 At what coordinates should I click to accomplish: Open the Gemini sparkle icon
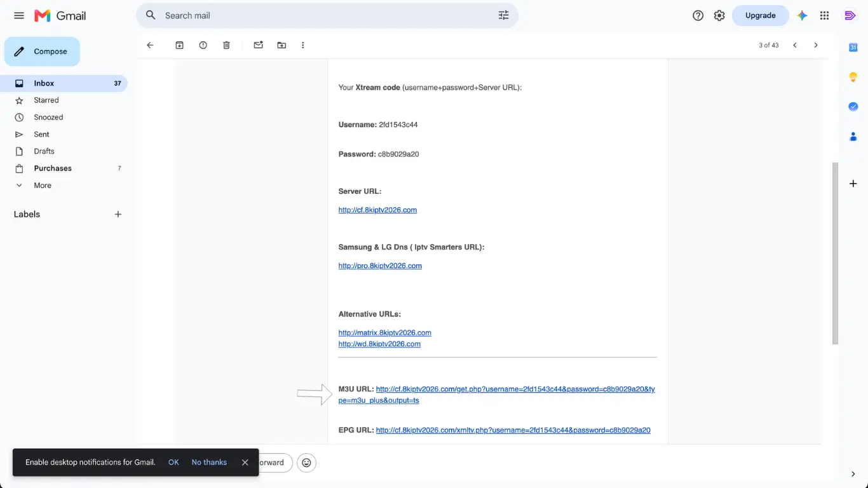point(803,15)
